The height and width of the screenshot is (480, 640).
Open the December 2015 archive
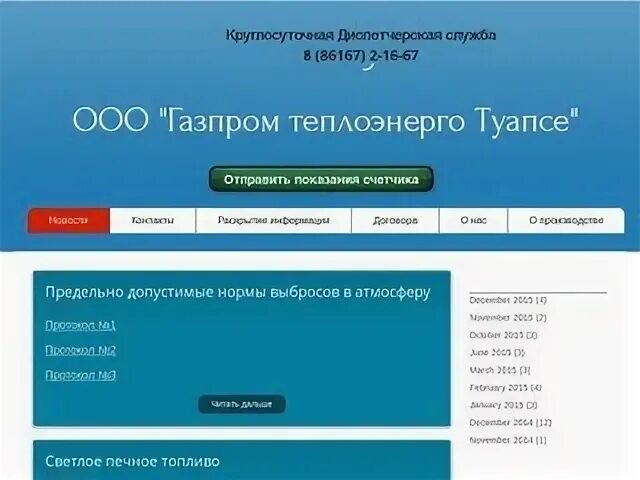coord(508,300)
